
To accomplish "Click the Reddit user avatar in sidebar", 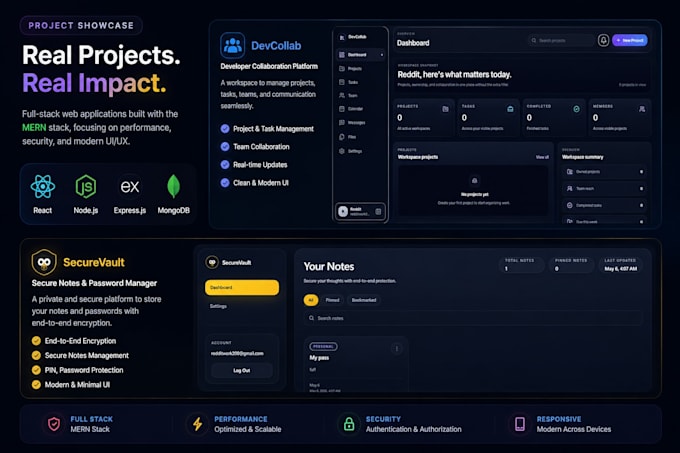I will (343, 211).
